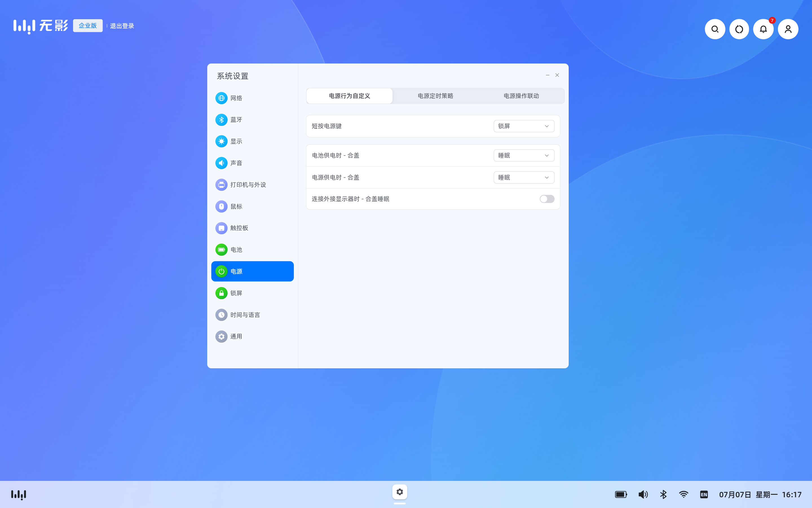812x508 pixels.
Task: Open the 电池供电时 - 合盖 dropdown
Action: 524,156
